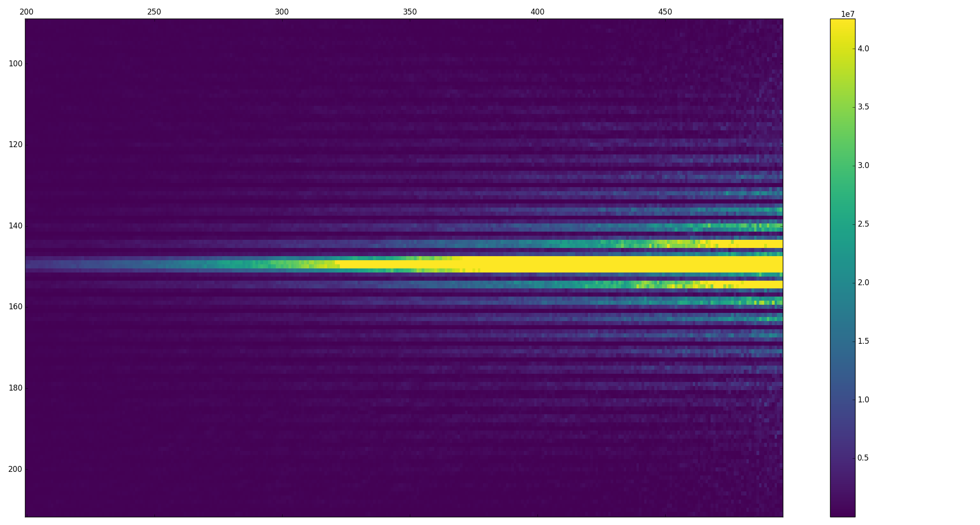Click the y-axis tick label 160
The height and width of the screenshot is (525, 980).
pyautogui.click(x=15, y=307)
